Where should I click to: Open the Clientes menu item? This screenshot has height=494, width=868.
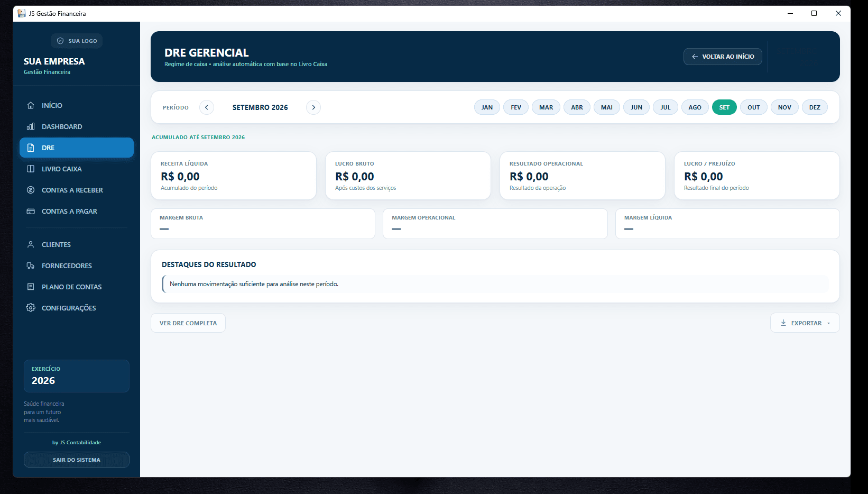pyautogui.click(x=77, y=244)
